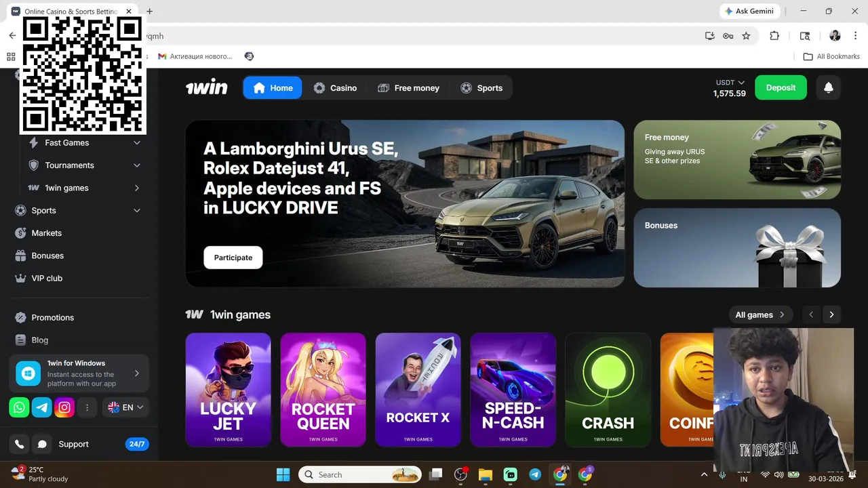This screenshot has height=488, width=868.
Task: Open Telegram social link
Action: pyautogui.click(x=42, y=407)
